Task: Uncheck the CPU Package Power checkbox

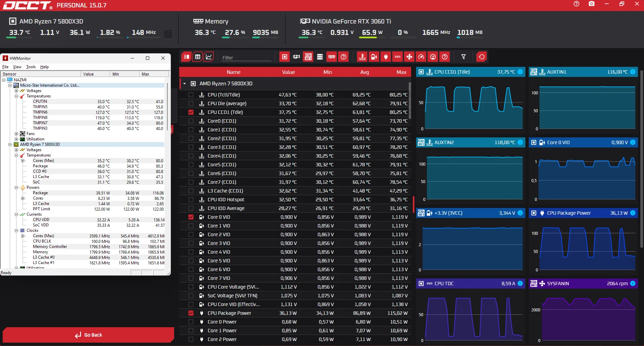Action: [191, 313]
